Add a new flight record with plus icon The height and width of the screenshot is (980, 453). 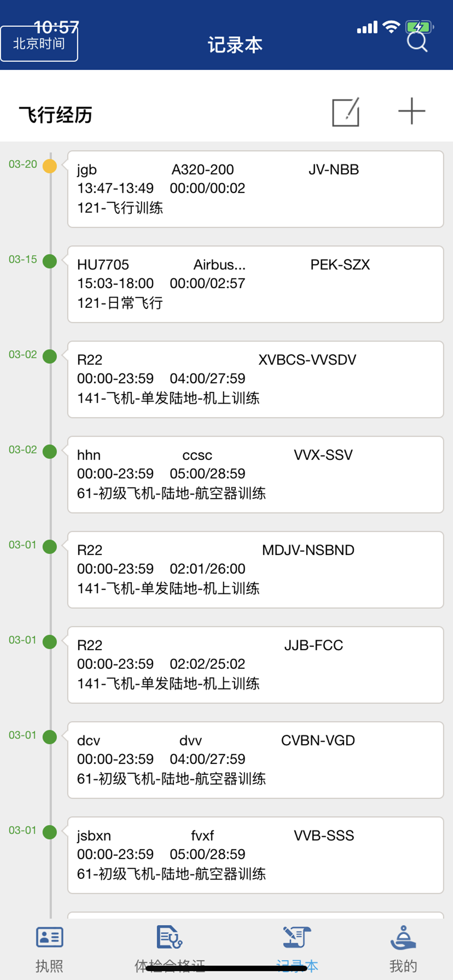(x=411, y=111)
